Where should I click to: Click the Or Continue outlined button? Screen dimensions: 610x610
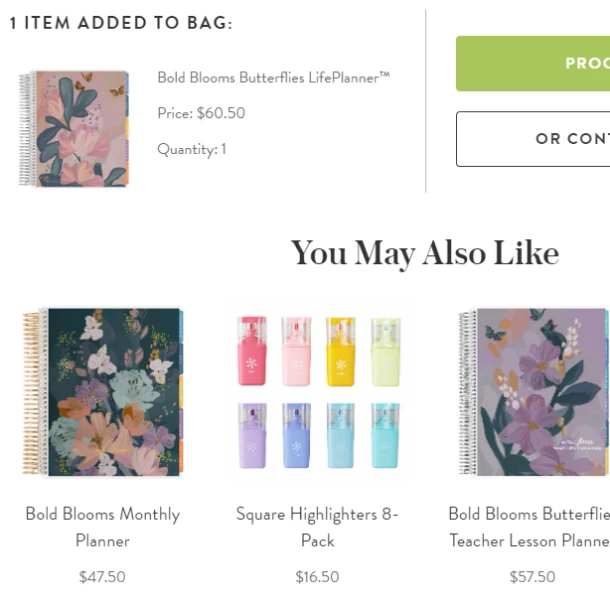coord(533,139)
